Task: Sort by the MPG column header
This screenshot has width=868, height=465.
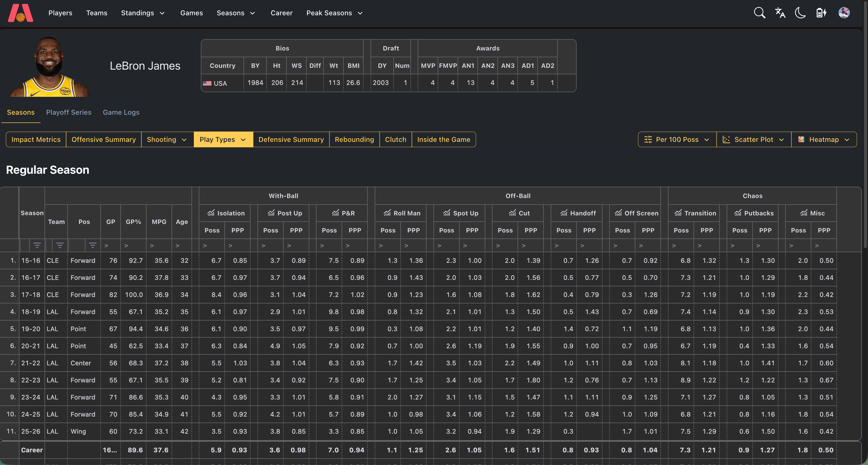Action: tap(159, 222)
